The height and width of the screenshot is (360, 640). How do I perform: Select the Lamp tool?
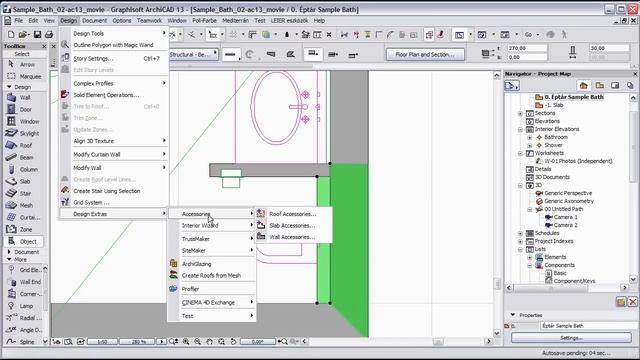point(21,306)
